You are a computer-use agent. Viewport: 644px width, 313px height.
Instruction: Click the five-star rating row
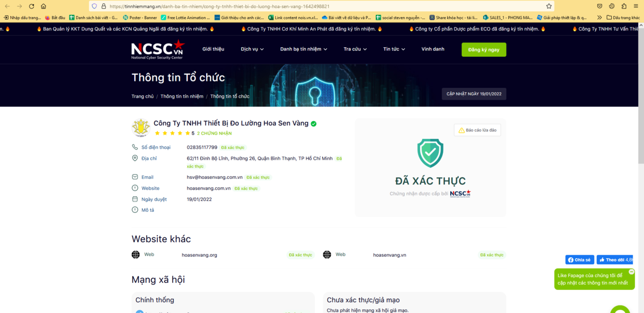172,133
